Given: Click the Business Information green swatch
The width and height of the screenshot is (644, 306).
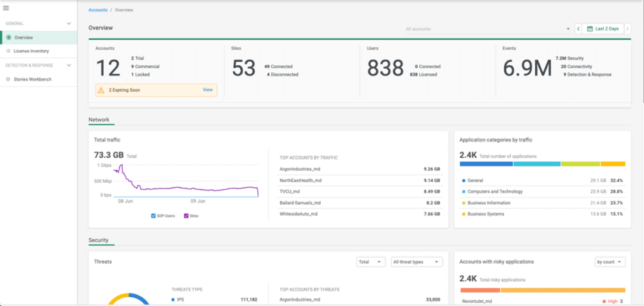Looking at the screenshot, I should pos(464,203).
